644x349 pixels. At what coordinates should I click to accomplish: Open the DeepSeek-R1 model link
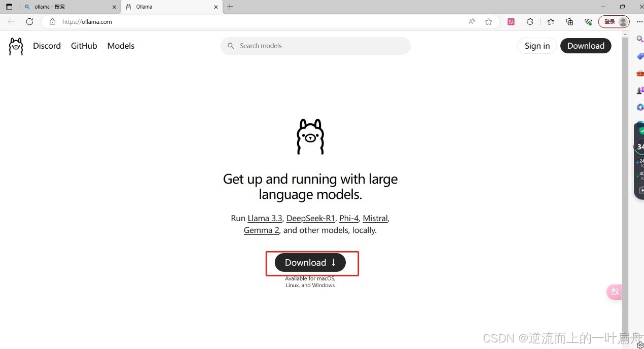tap(311, 218)
